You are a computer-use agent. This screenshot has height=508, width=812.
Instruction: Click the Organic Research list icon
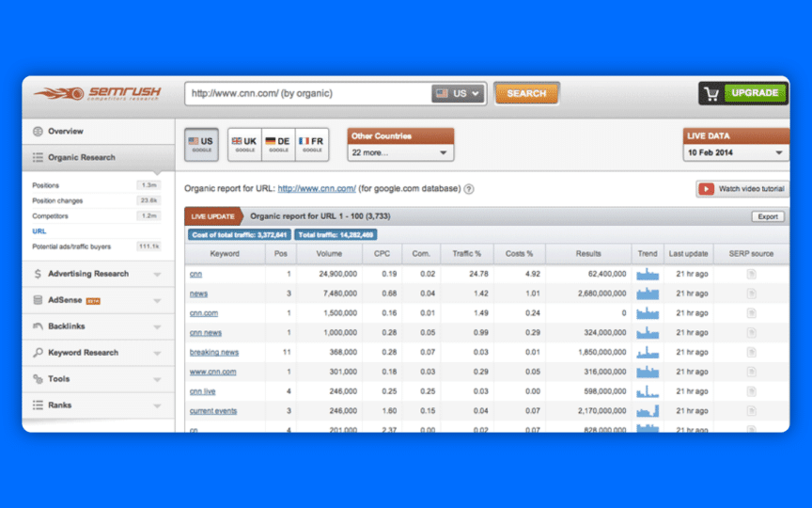point(38,157)
